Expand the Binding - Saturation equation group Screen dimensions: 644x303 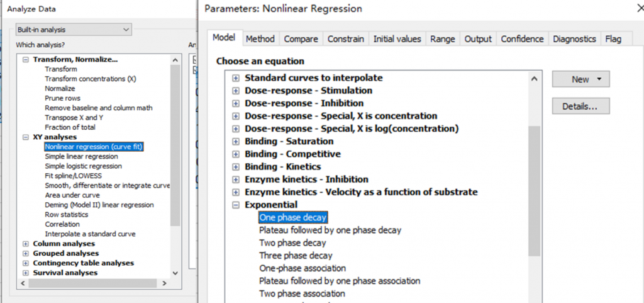point(236,141)
